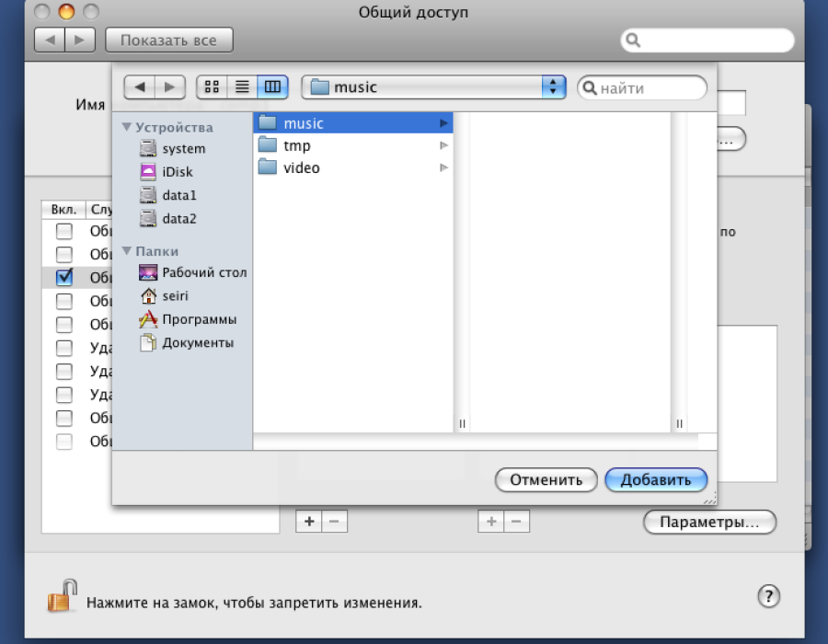Enable the fifth service checkbox

[x=64, y=324]
